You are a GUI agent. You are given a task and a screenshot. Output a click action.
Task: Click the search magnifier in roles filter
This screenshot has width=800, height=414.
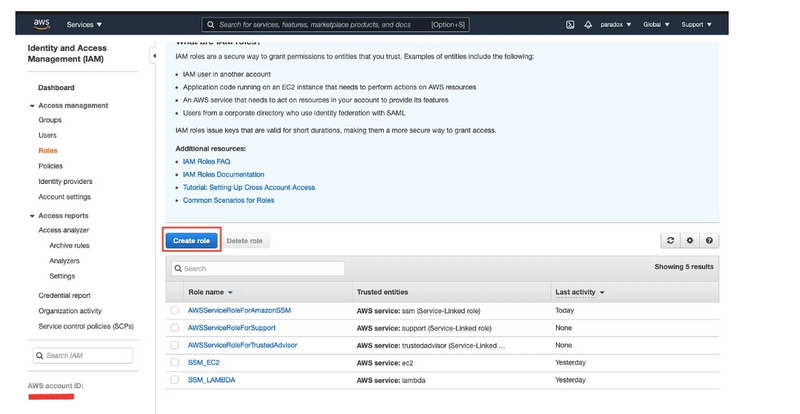(177, 269)
